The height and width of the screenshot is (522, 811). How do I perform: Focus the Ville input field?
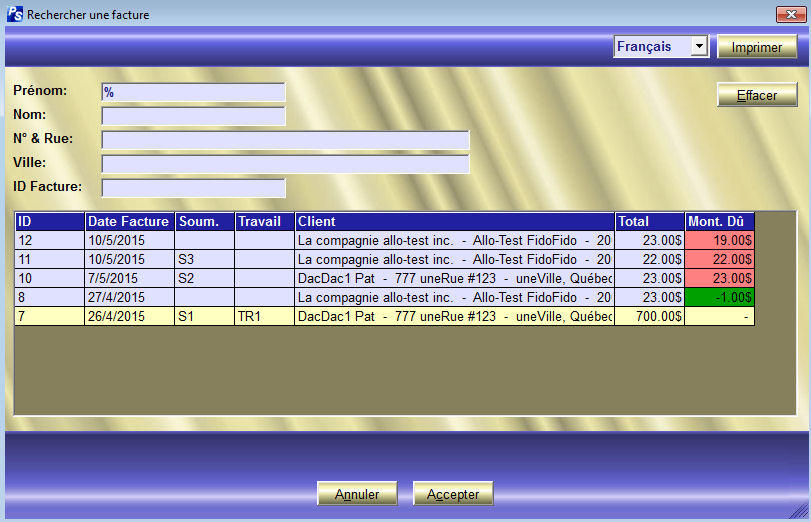coord(286,163)
